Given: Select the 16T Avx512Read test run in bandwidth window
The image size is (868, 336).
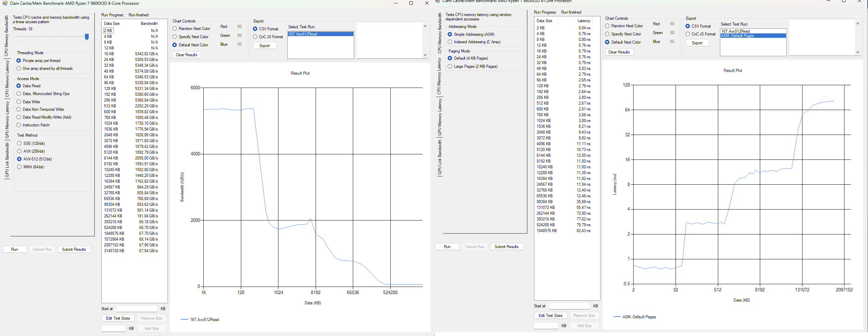Looking at the screenshot, I should coord(321,34).
